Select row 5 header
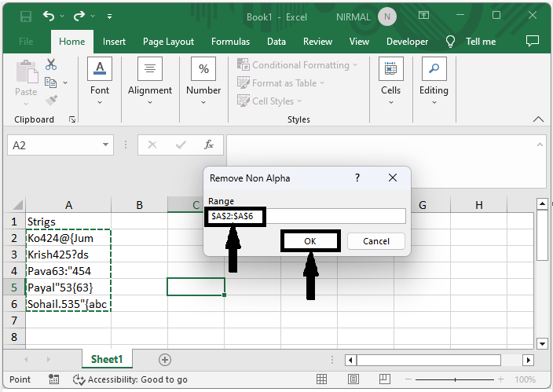The height and width of the screenshot is (392, 553). [14, 288]
